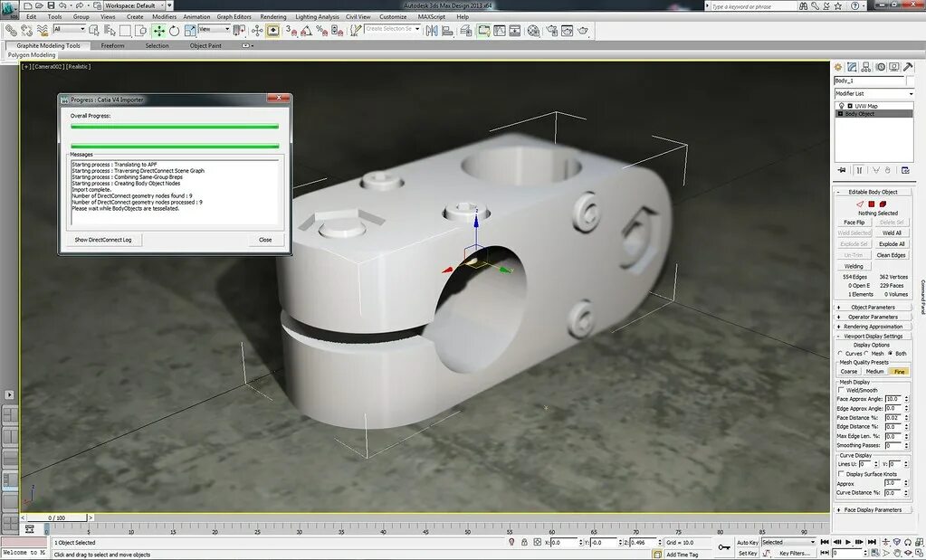Click the Mirror tool icon

point(432,31)
